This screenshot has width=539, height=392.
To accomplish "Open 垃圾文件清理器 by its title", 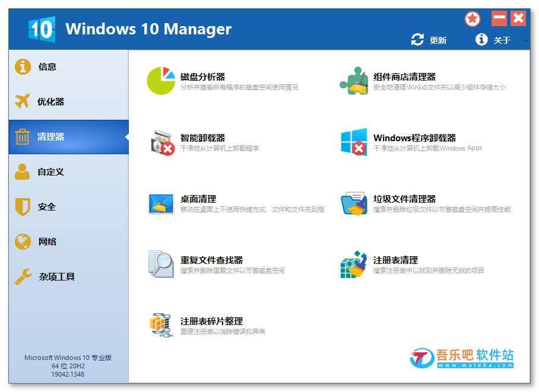I will pos(405,199).
